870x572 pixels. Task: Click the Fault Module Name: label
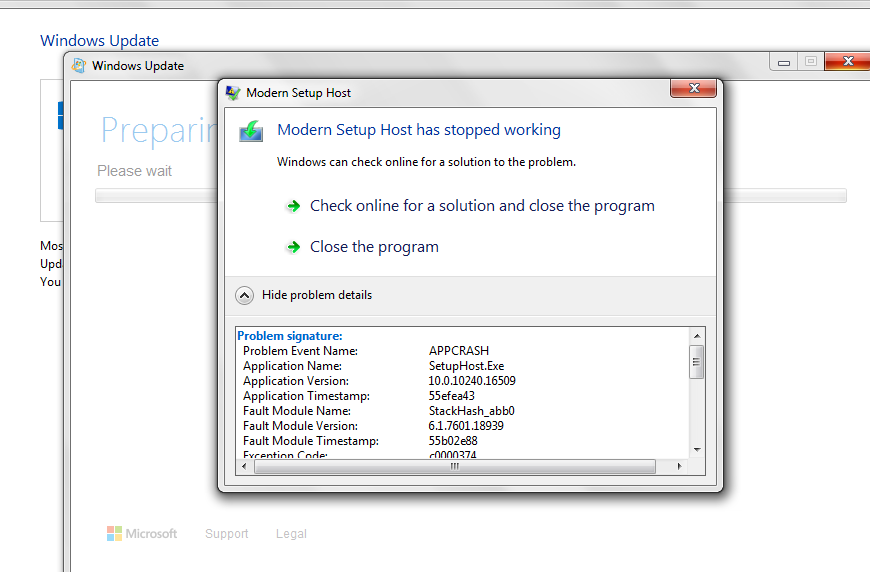(x=297, y=411)
